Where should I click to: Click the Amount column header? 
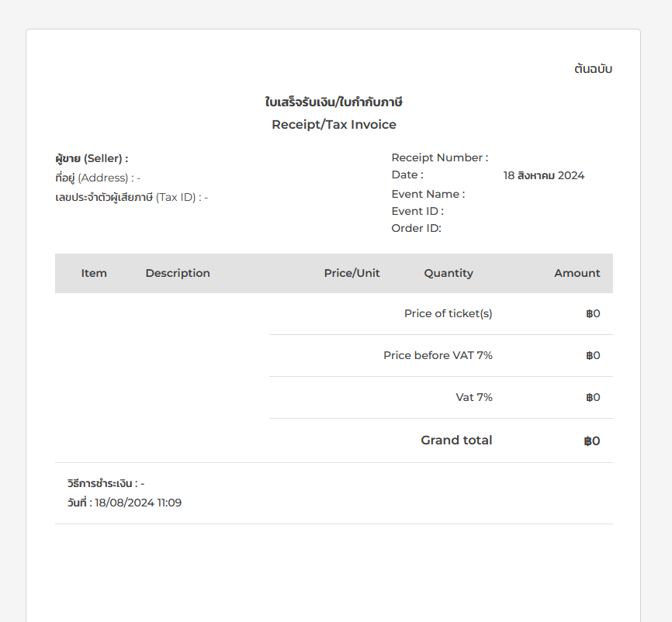pos(577,273)
